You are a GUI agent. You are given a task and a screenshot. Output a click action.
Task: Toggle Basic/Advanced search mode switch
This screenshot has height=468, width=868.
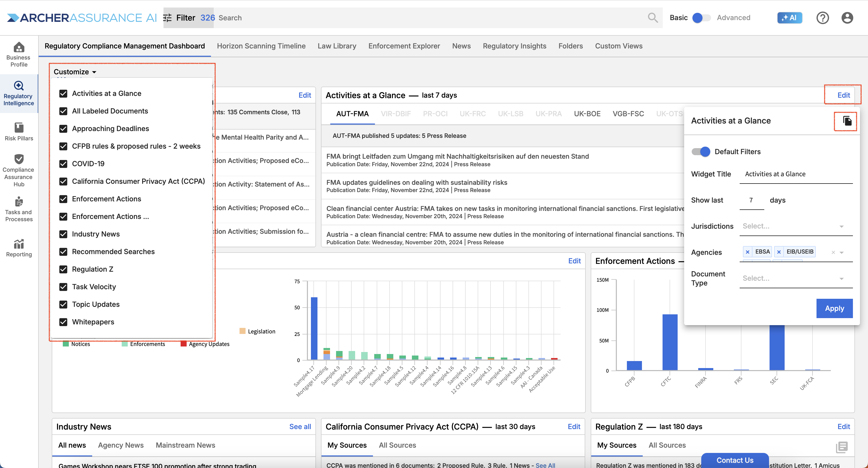(x=701, y=18)
